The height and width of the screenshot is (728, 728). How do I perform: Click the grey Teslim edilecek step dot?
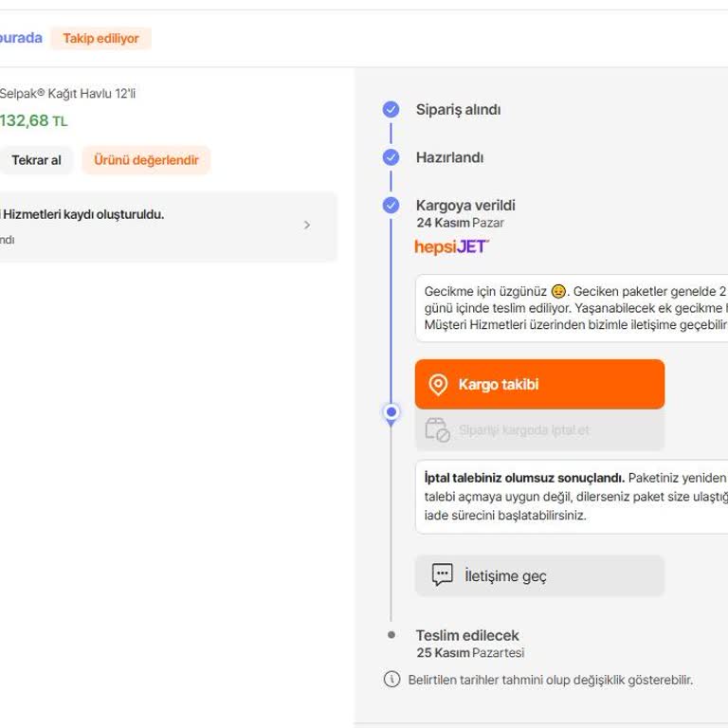391,635
